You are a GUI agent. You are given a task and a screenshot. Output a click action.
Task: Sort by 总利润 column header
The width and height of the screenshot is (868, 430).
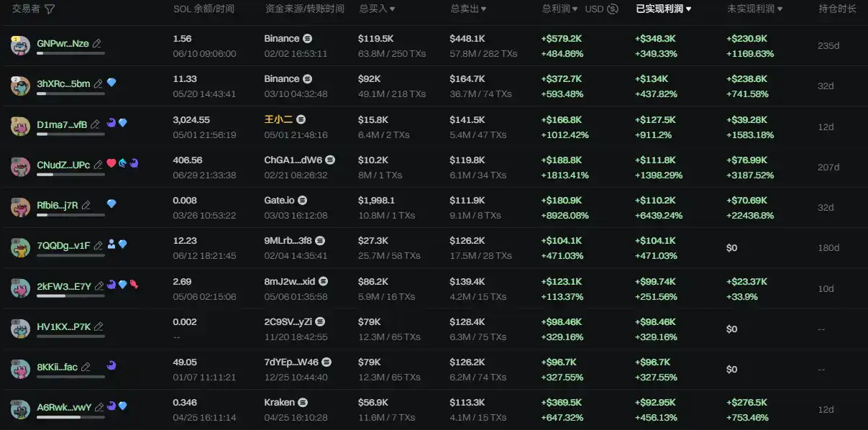coord(559,9)
